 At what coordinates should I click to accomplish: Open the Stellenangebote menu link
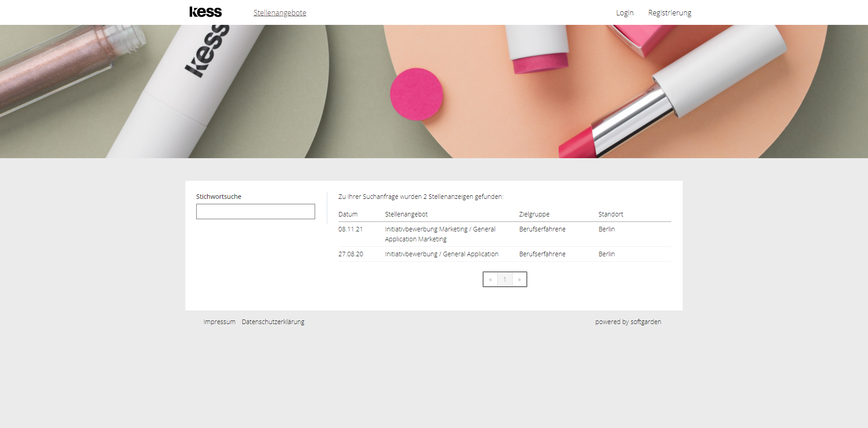click(280, 13)
